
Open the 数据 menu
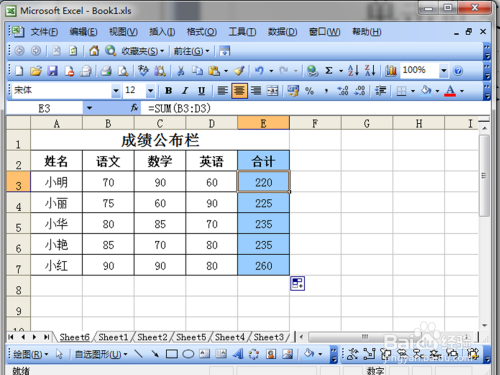click(282, 32)
